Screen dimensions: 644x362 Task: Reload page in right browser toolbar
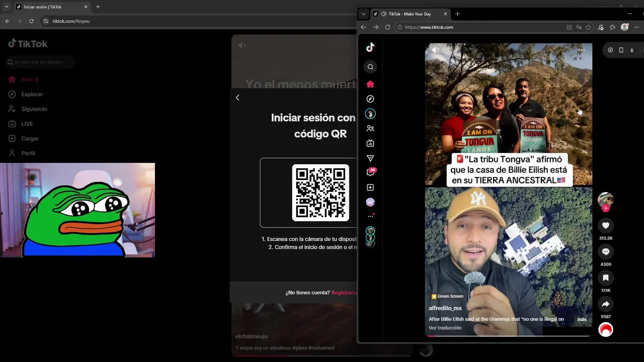[x=387, y=27]
